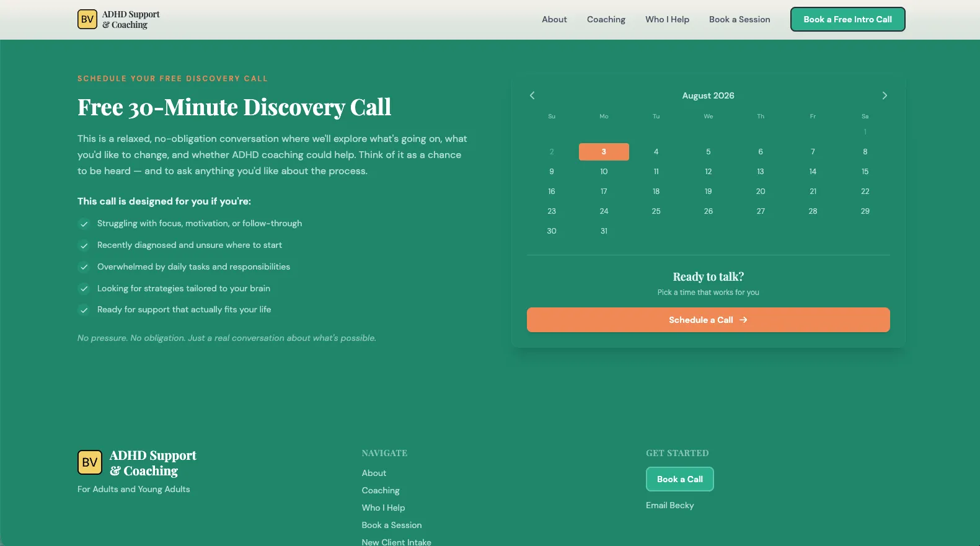980x546 pixels.
Task: Select August 4 in the calendar
Action: pyautogui.click(x=656, y=152)
